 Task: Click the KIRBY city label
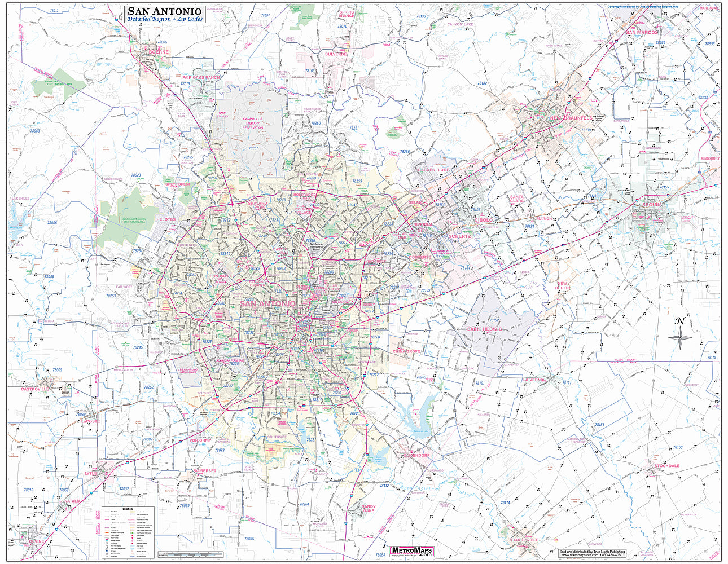[369, 304]
